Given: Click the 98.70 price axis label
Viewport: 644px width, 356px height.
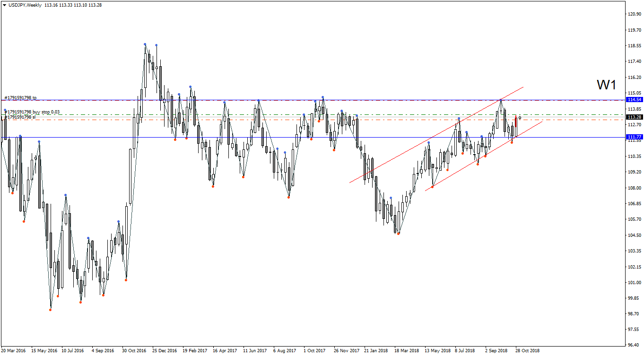Looking at the screenshot, I should [634, 314].
